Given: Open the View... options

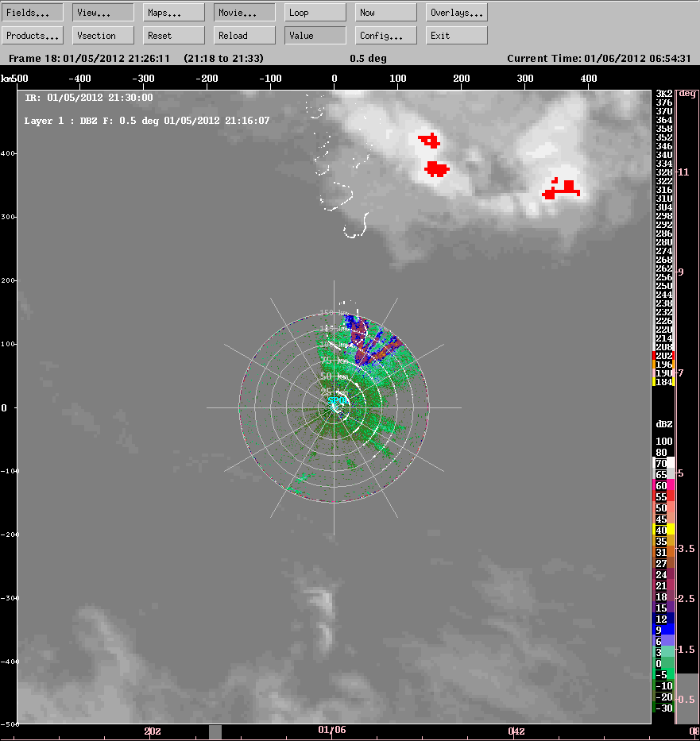Looking at the screenshot, I should 103,13.
